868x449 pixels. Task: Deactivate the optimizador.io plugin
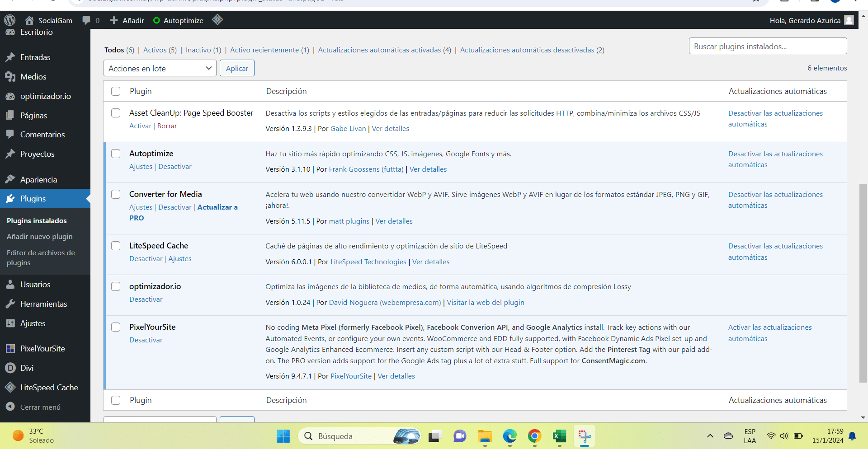coord(146,299)
